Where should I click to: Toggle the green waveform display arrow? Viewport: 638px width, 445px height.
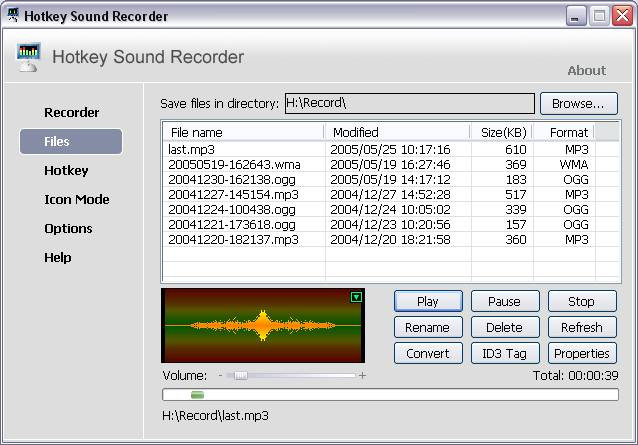point(356,297)
